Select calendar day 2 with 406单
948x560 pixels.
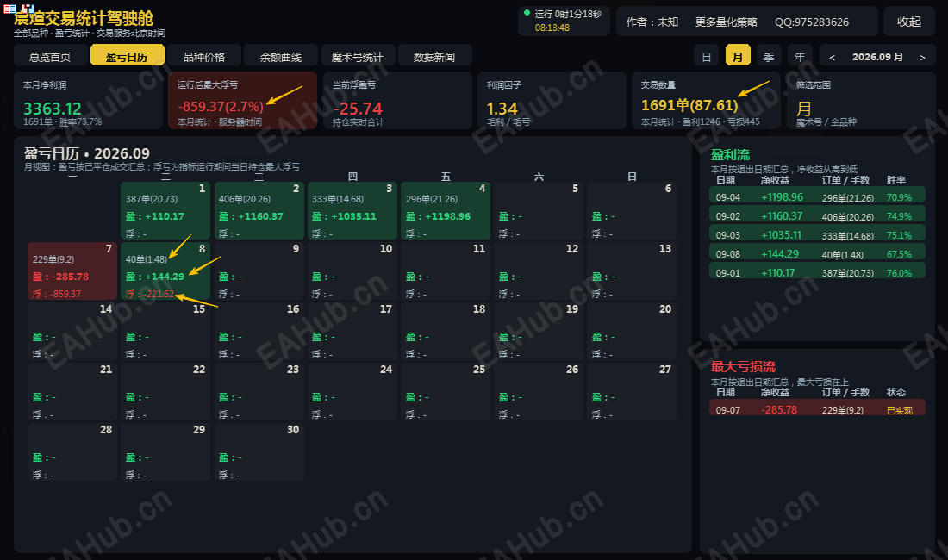259,210
